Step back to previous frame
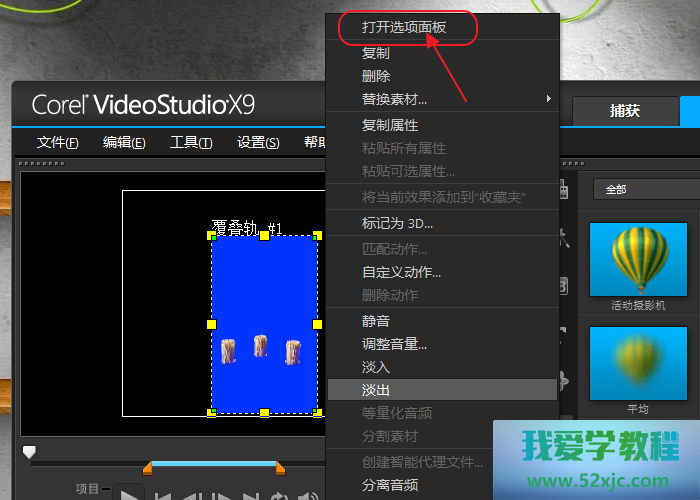 (190, 495)
